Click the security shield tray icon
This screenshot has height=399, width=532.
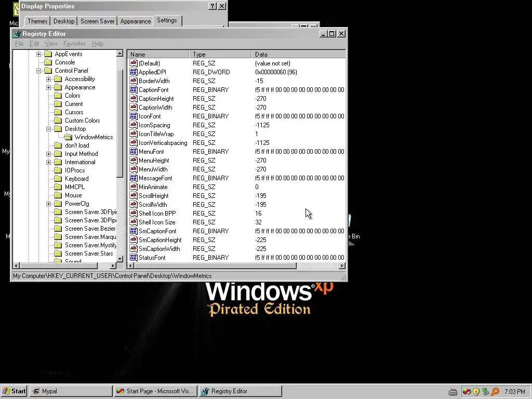(476, 392)
